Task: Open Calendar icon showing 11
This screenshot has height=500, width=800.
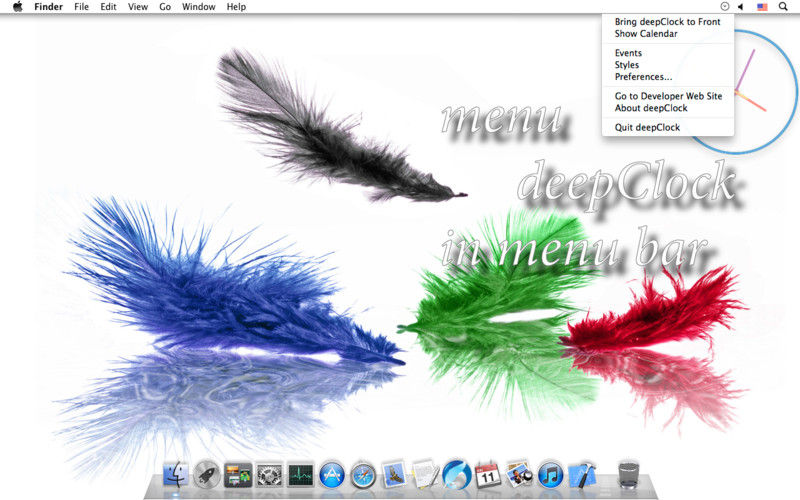Action: click(x=488, y=474)
